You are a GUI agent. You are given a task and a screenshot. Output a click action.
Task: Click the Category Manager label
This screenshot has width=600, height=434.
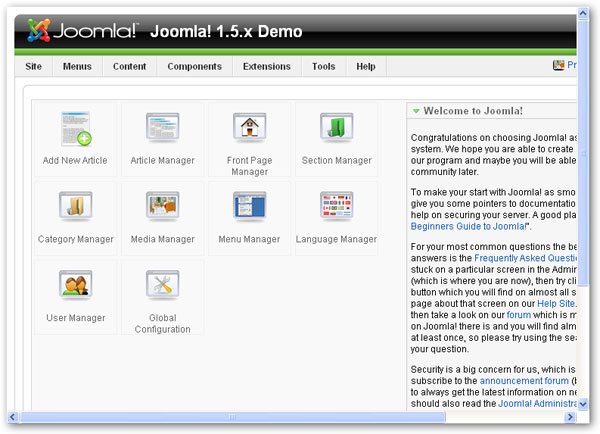tap(76, 239)
